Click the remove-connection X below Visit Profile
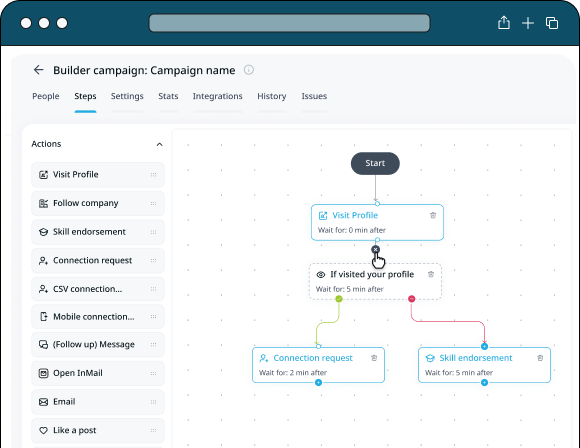This screenshot has height=448, width=580. pos(375,250)
